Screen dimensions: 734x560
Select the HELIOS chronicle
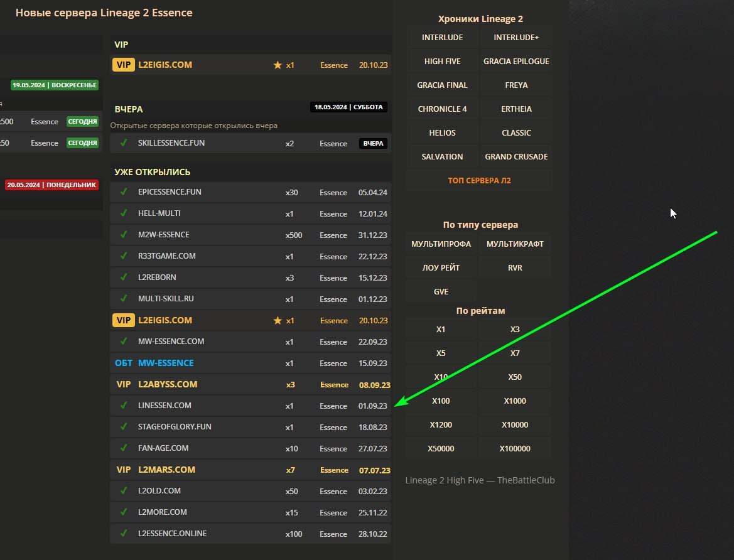pyautogui.click(x=443, y=133)
